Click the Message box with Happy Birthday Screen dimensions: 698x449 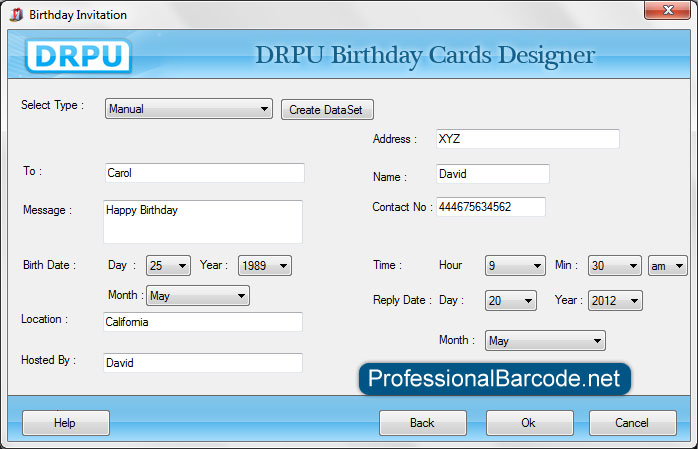203,222
